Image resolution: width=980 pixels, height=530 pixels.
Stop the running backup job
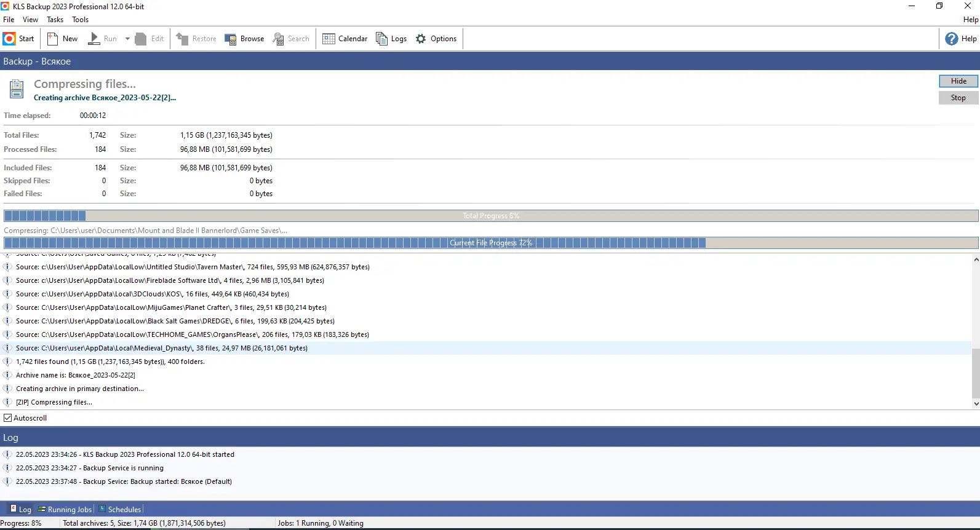[x=958, y=98]
